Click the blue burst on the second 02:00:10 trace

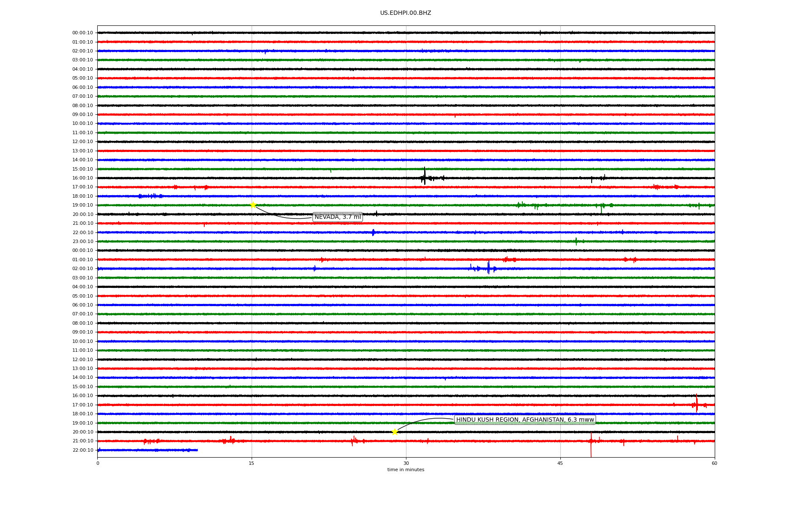click(488, 268)
